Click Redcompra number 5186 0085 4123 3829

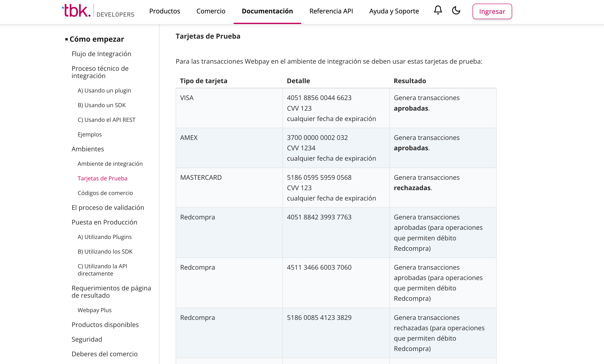(319, 318)
